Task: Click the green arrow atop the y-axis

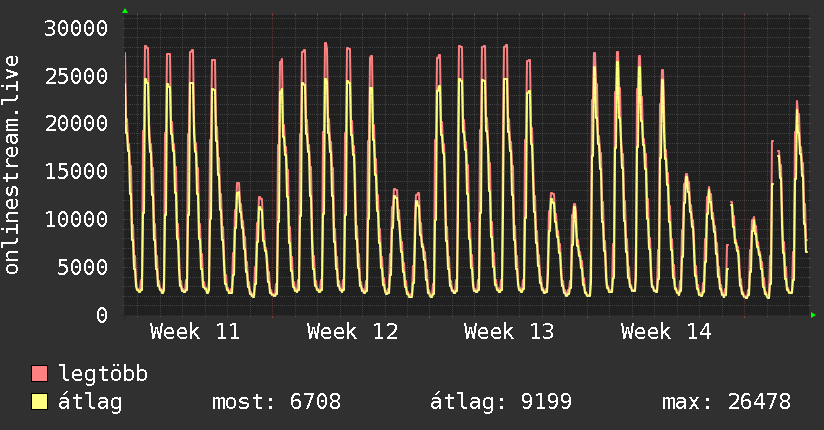Action: tap(125, 11)
